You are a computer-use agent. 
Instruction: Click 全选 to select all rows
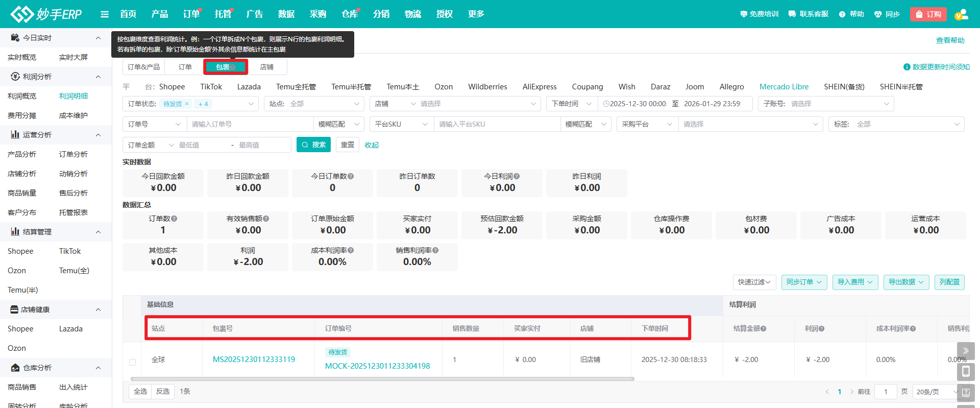pos(140,391)
